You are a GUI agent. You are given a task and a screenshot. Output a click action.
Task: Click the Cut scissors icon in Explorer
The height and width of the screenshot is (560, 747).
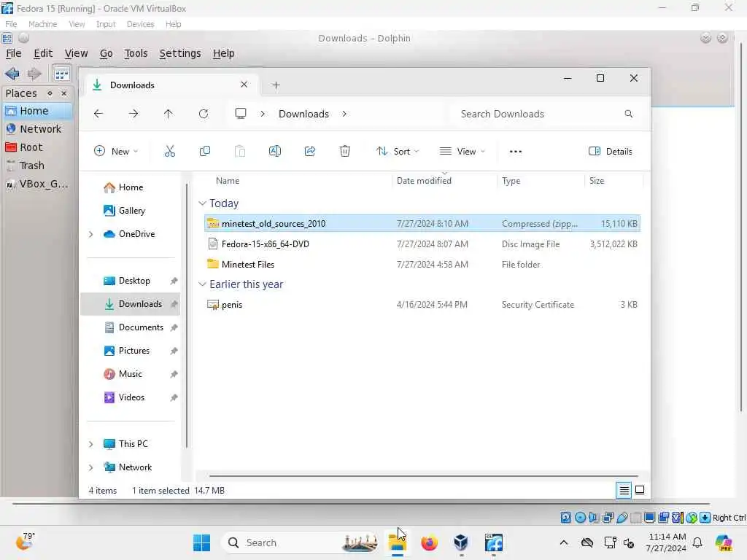169,152
